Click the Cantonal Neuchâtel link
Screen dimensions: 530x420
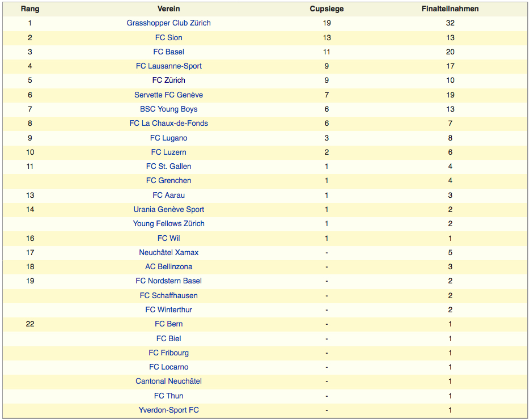click(168, 381)
